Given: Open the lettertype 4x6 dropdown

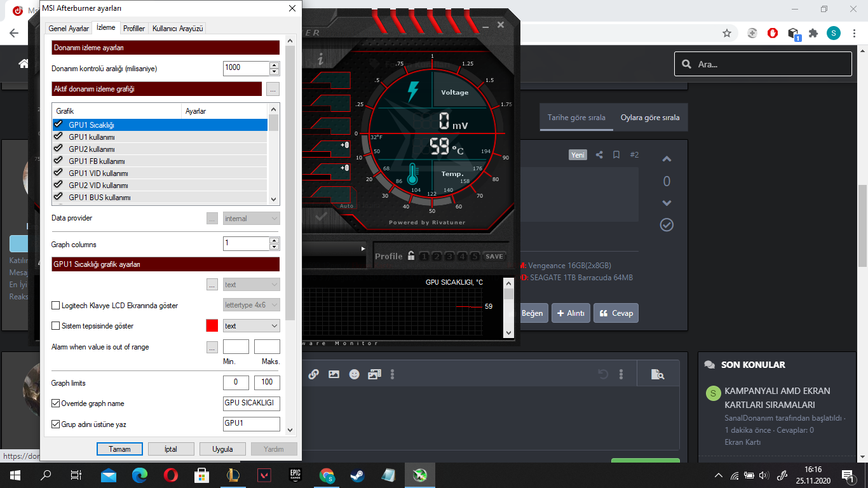Looking at the screenshot, I should (x=251, y=304).
